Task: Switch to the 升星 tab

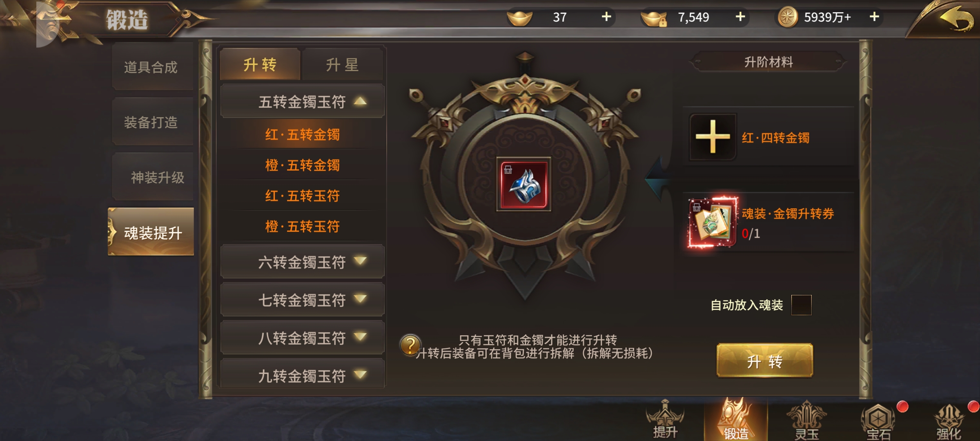Action: 342,65
